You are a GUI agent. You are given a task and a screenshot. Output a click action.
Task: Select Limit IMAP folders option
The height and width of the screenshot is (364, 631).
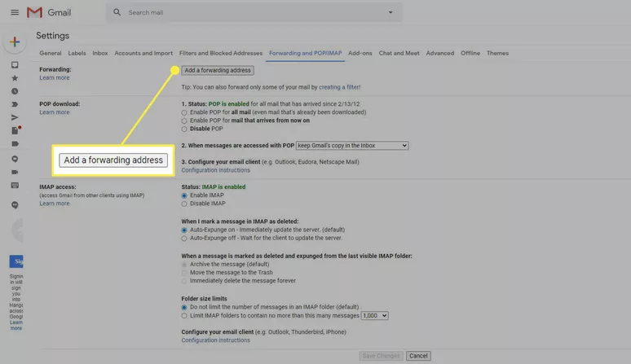pyautogui.click(x=184, y=316)
